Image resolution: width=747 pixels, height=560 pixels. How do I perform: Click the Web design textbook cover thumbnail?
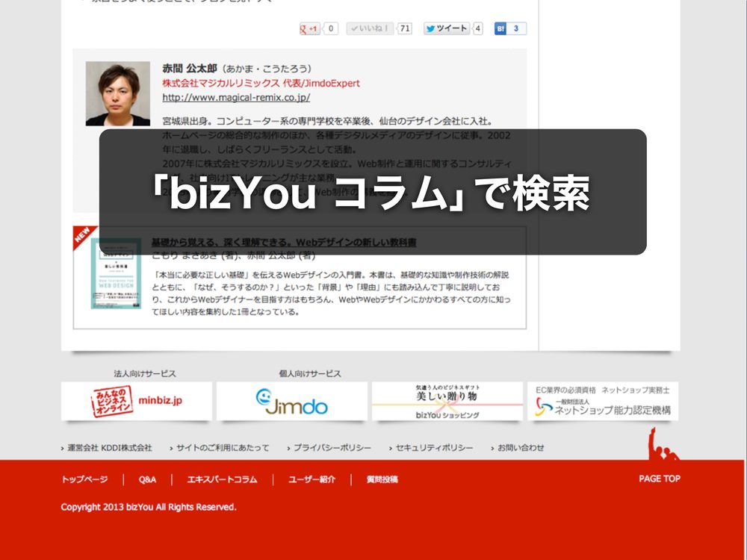[x=116, y=274]
